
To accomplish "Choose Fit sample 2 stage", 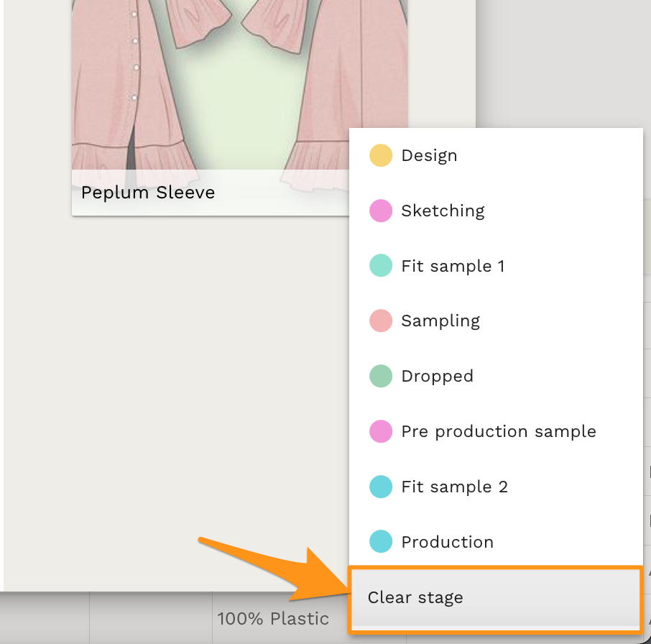I will 454,487.
